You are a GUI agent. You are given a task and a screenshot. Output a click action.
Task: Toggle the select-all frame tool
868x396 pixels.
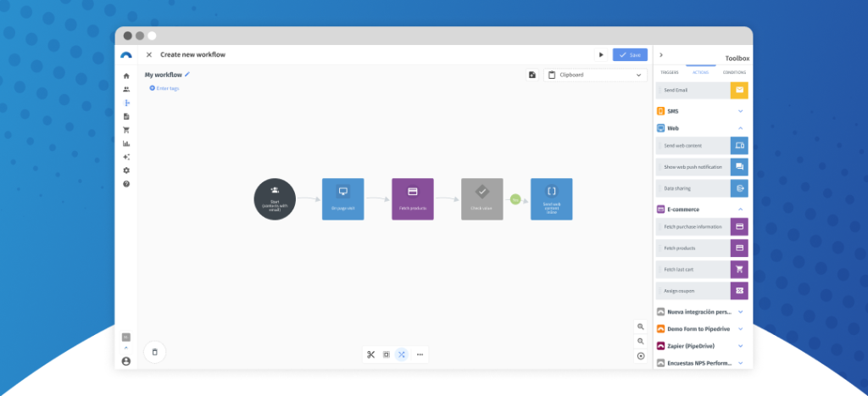click(387, 354)
